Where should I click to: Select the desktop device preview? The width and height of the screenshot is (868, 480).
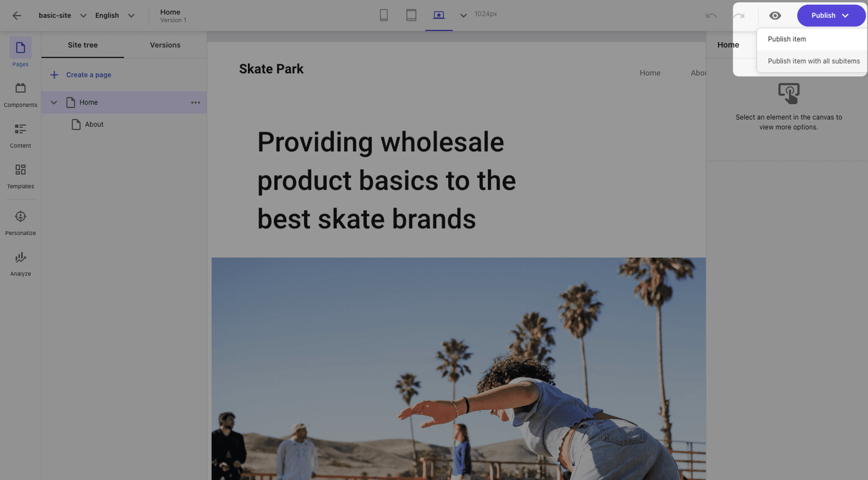439,15
